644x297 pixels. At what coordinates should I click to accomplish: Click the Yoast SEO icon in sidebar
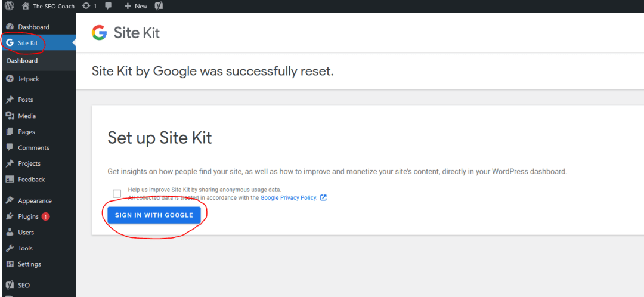click(10, 285)
